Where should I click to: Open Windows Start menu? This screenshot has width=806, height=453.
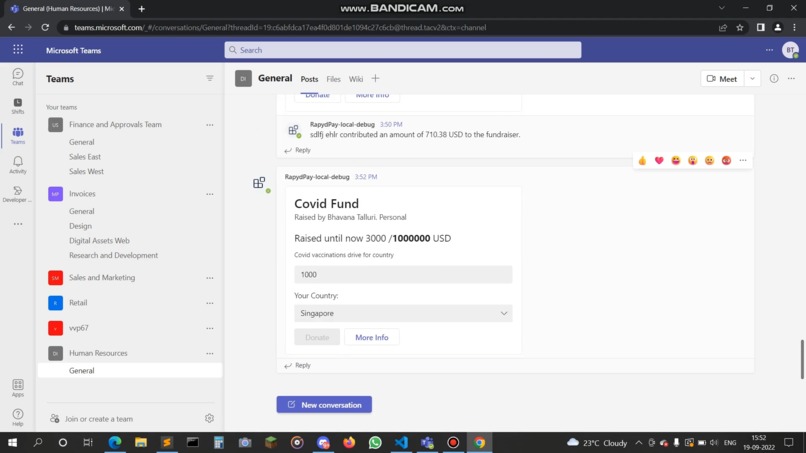[12, 443]
